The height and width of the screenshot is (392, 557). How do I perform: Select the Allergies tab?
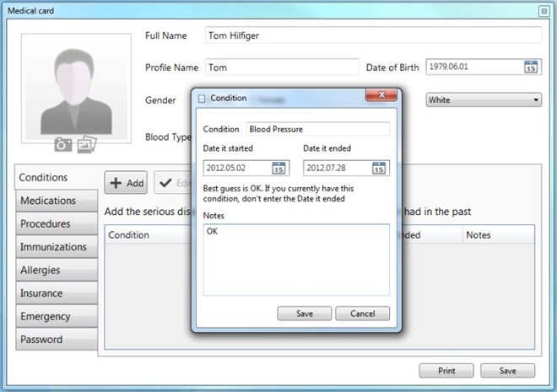tap(57, 270)
